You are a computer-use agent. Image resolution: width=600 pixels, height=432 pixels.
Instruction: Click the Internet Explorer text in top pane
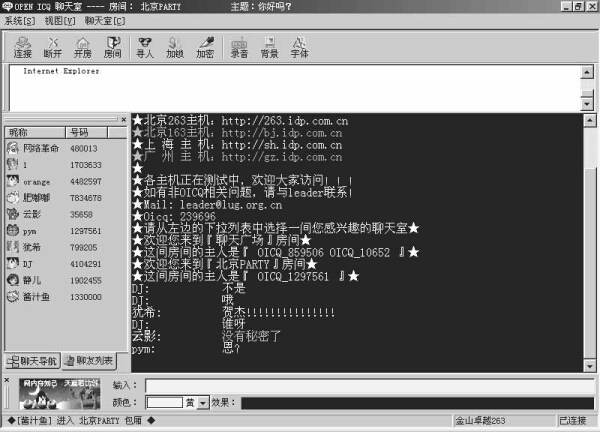(61, 71)
